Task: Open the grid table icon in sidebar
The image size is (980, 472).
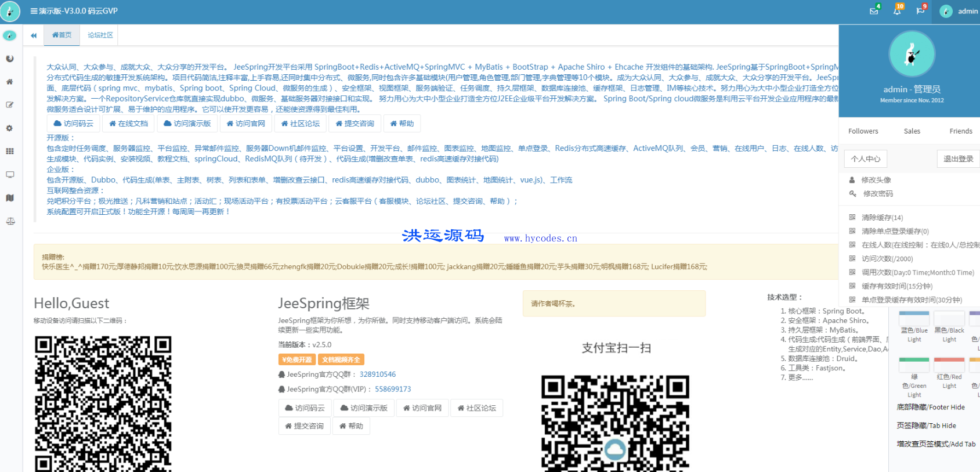Action: pyautogui.click(x=10, y=152)
